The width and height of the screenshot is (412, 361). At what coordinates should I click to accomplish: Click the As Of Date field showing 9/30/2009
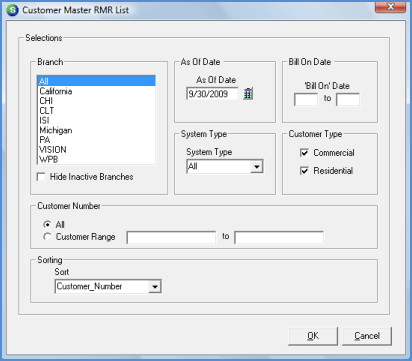click(212, 94)
